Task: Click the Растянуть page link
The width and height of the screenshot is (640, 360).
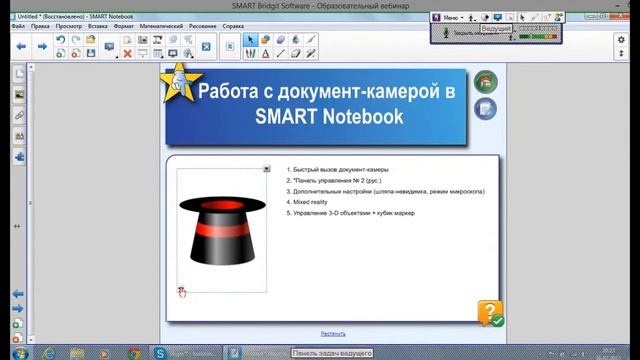Action: (333, 334)
